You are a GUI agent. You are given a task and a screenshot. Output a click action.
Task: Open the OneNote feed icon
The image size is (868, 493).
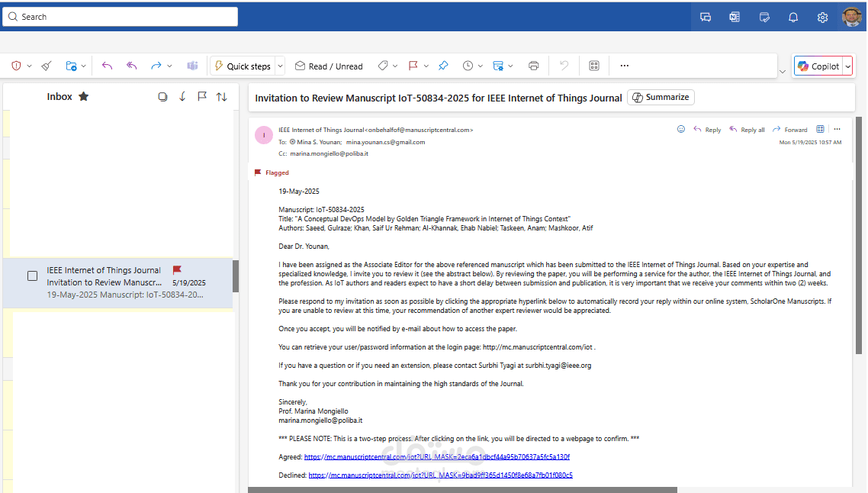735,18
